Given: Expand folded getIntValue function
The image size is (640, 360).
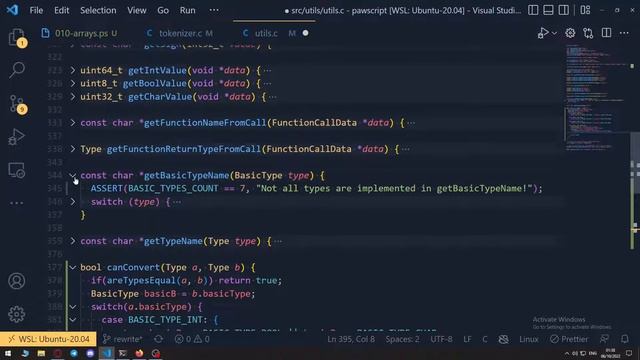Looking at the screenshot, I should (x=73, y=70).
